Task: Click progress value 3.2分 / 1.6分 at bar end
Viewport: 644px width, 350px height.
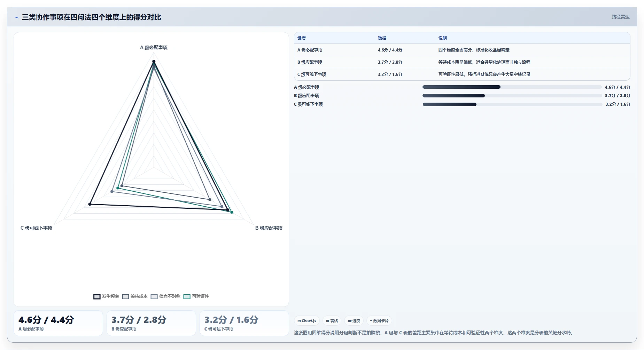Action: click(618, 104)
